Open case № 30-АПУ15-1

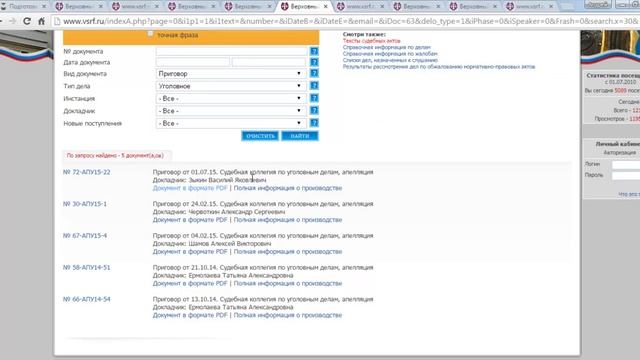(85, 204)
